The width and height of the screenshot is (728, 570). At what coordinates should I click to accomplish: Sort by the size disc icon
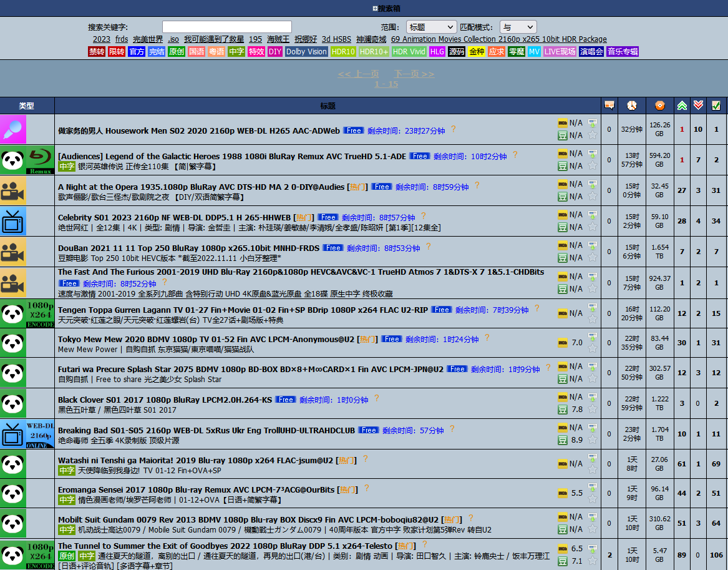pyautogui.click(x=659, y=106)
